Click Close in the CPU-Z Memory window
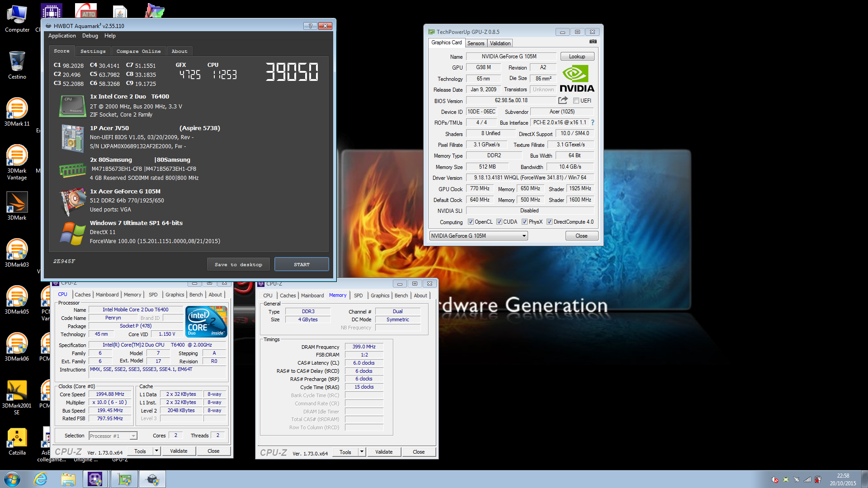 [x=419, y=452]
